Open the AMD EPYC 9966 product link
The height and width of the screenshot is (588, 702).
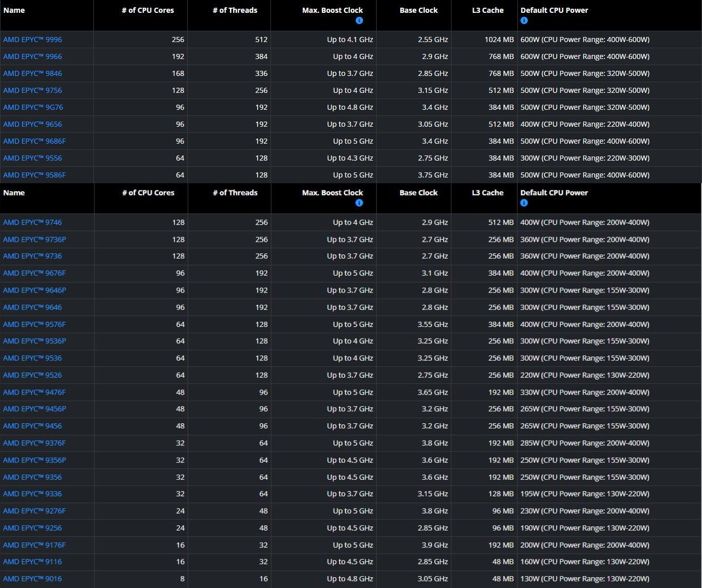[x=32, y=56]
